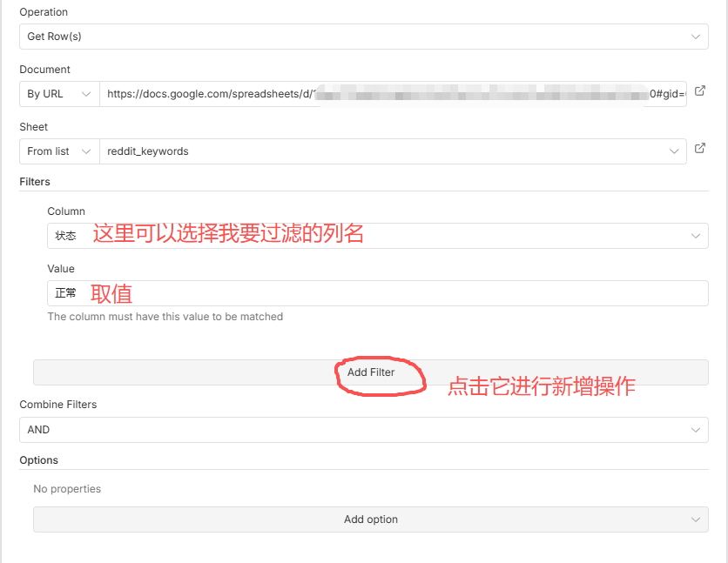Click the chevron in reddit_keywords sheet selector
The height and width of the screenshot is (563, 728).
pos(674,151)
